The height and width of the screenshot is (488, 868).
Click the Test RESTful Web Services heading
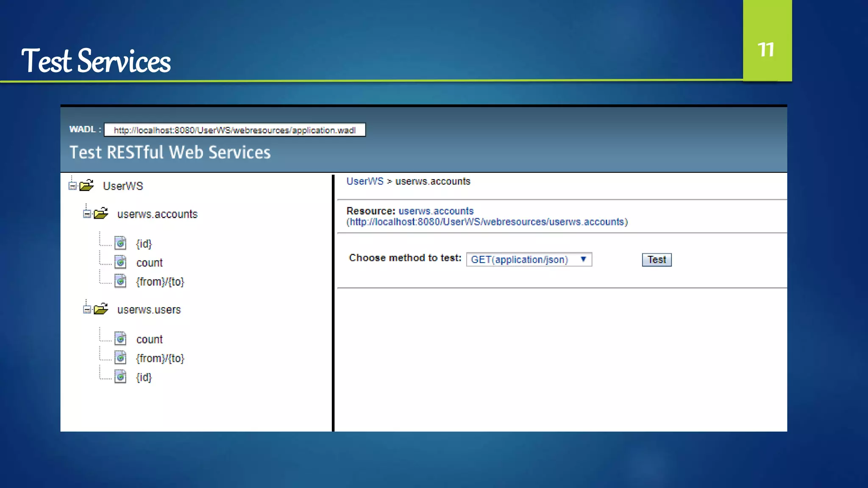pyautogui.click(x=170, y=152)
